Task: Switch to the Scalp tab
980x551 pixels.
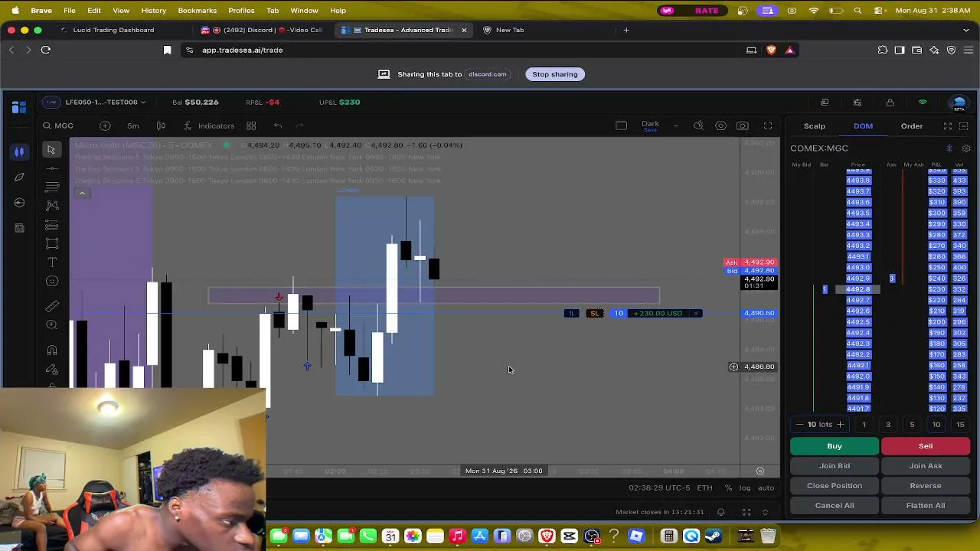Action: click(x=815, y=126)
